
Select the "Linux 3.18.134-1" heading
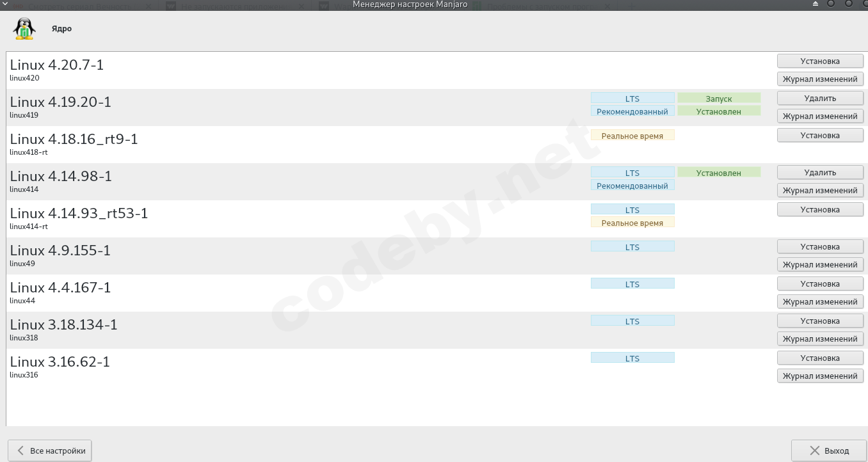tap(64, 324)
